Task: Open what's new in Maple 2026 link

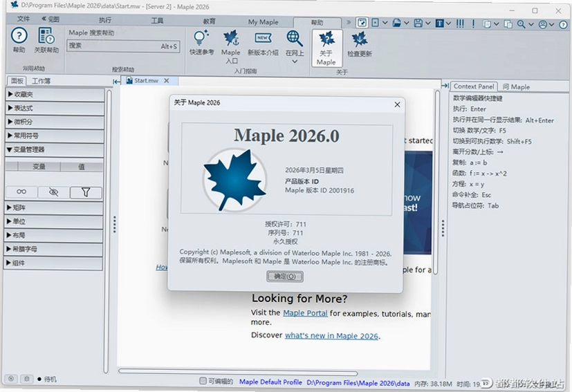Action: pyautogui.click(x=331, y=336)
